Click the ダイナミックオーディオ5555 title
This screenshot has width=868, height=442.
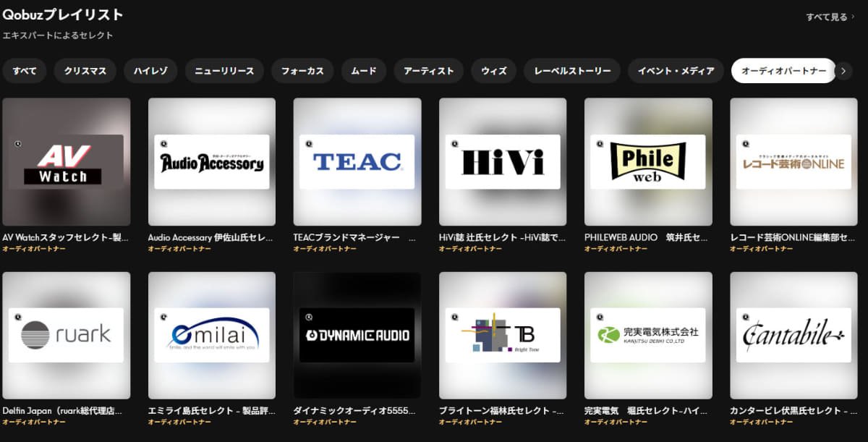point(355,410)
